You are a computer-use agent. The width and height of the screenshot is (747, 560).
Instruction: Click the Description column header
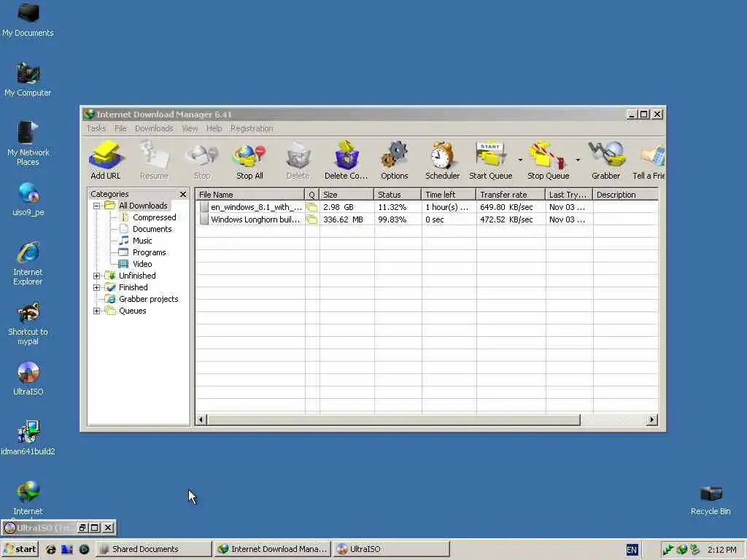(x=625, y=194)
